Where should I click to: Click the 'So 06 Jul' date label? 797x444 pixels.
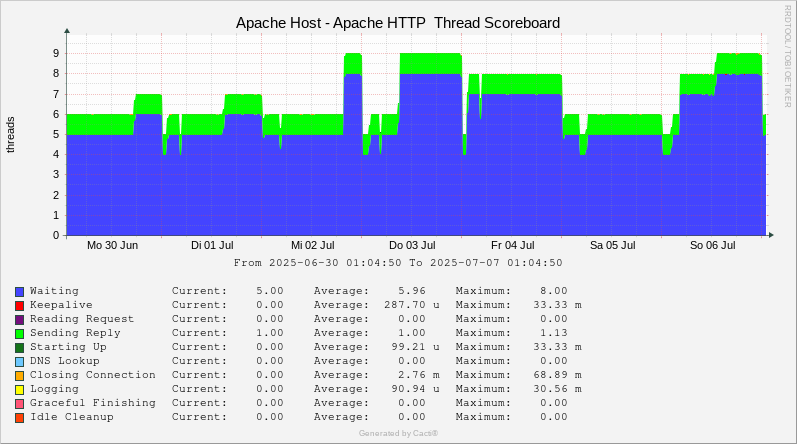[713, 245]
